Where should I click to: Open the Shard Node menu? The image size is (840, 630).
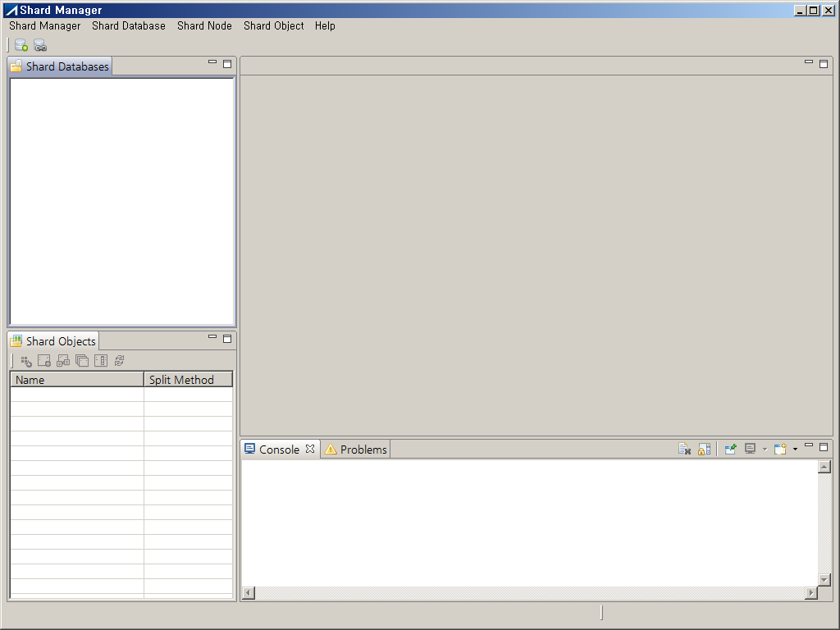point(204,25)
